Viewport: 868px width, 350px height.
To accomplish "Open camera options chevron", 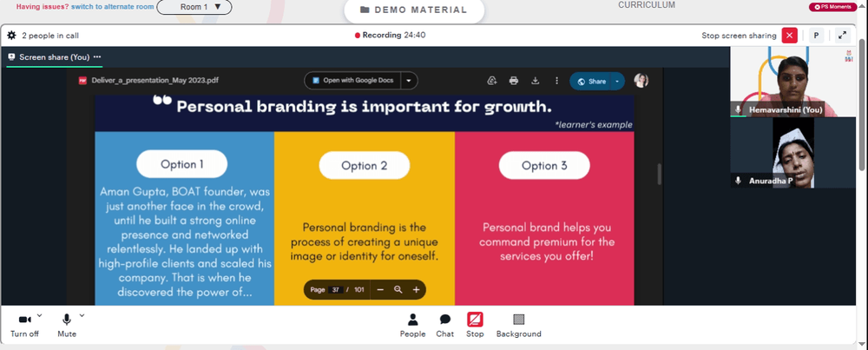I will point(39,315).
